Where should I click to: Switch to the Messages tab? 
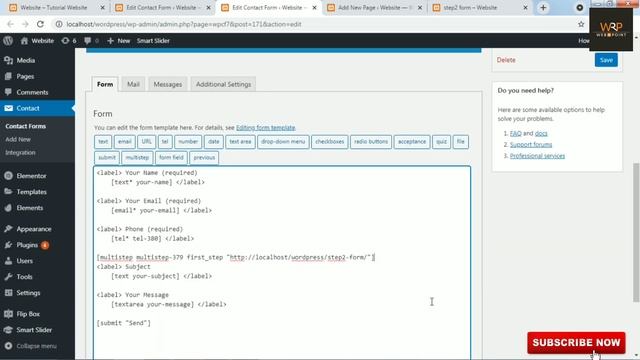[168, 84]
